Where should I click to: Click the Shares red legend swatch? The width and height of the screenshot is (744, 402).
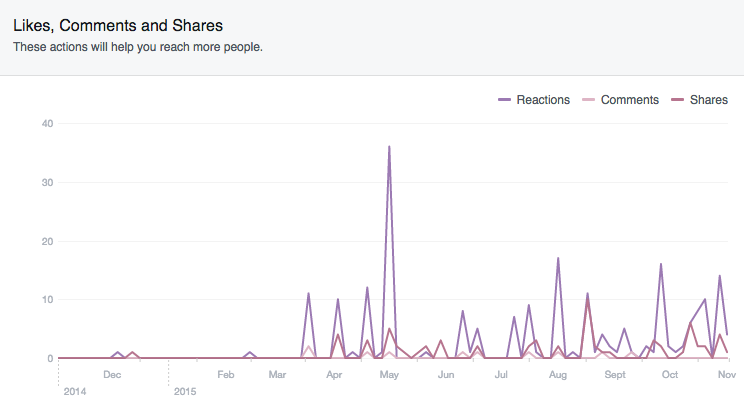pos(677,100)
